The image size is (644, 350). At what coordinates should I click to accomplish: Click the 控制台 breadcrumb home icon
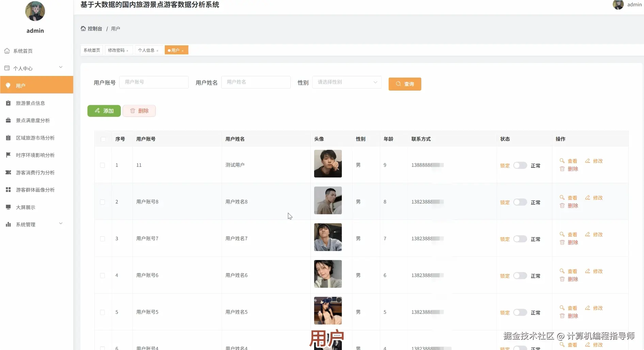[x=83, y=29]
